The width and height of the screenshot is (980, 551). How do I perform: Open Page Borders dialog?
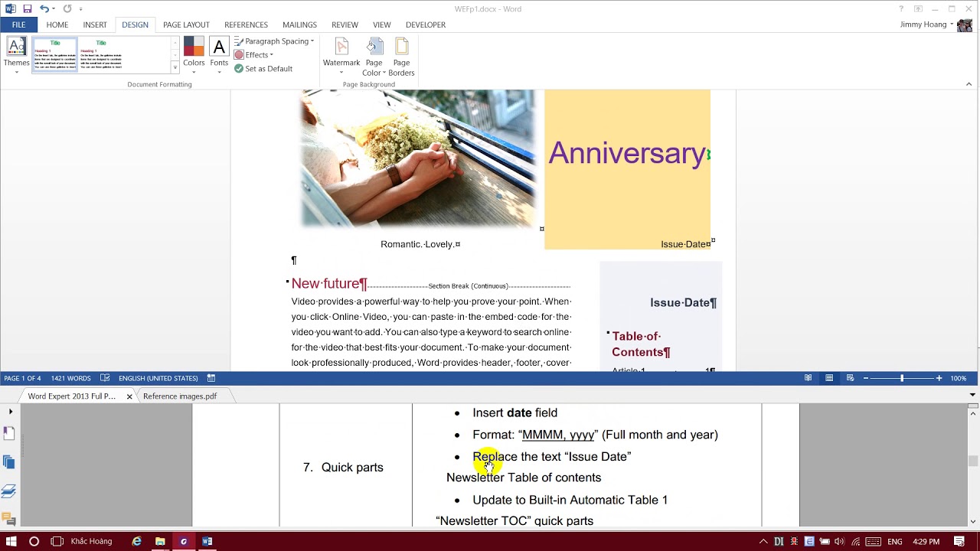[x=401, y=56]
